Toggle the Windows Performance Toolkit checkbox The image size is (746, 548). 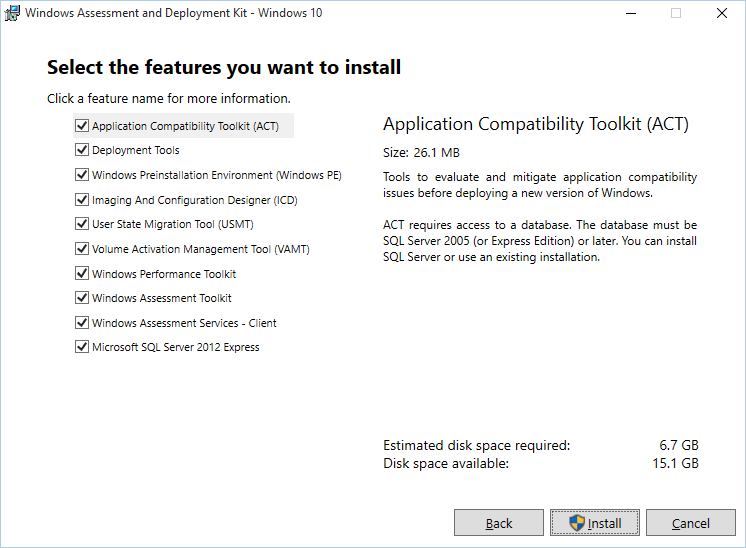[x=82, y=273]
